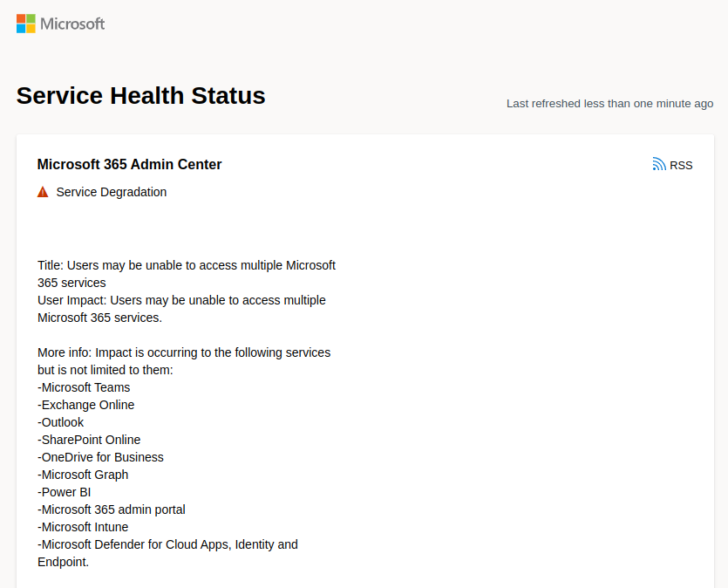Viewport: 728px width, 588px height.
Task: Select the Service Degradation status text
Action: tap(112, 192)
